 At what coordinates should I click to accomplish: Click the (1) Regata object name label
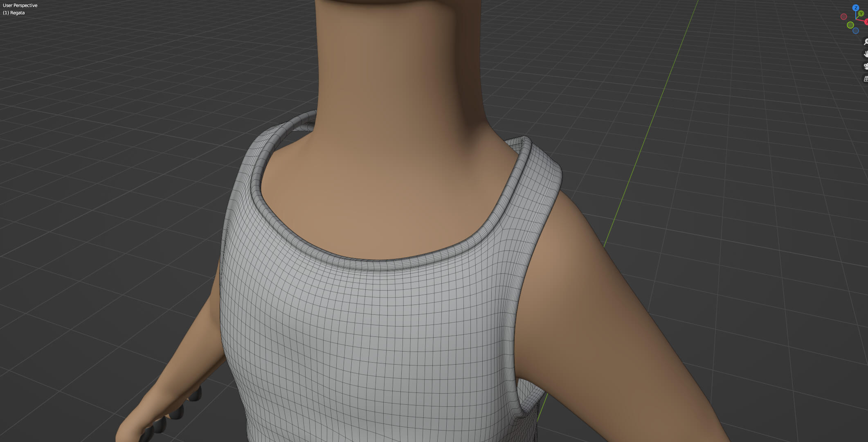(14, 13)
